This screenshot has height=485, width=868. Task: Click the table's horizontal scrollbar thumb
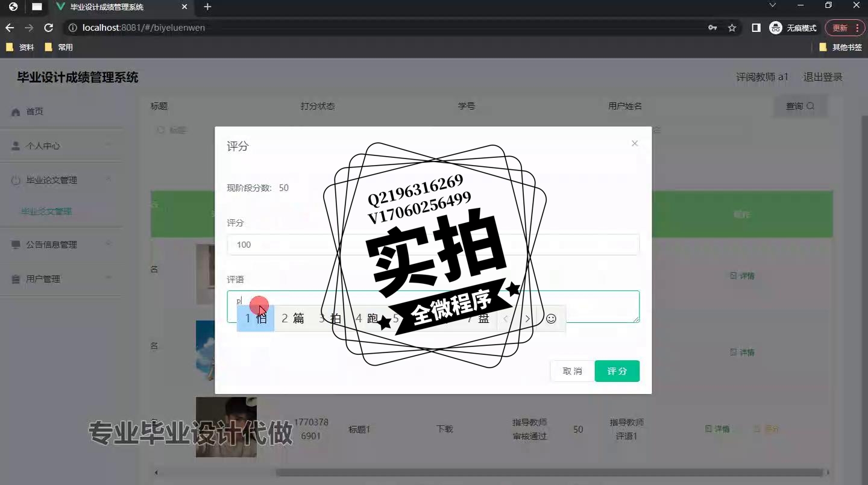click(x=549, y=473)
